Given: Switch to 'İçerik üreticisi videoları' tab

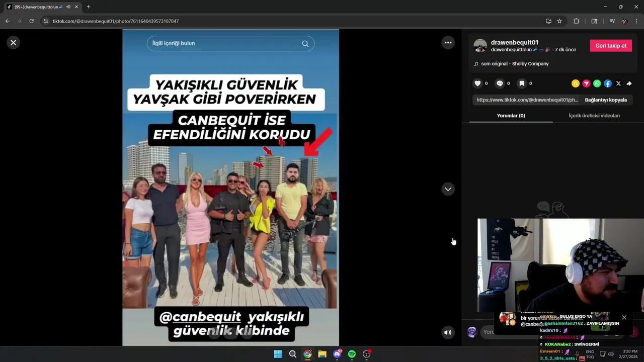Looking at the screenshot, I should pos(594,116).
